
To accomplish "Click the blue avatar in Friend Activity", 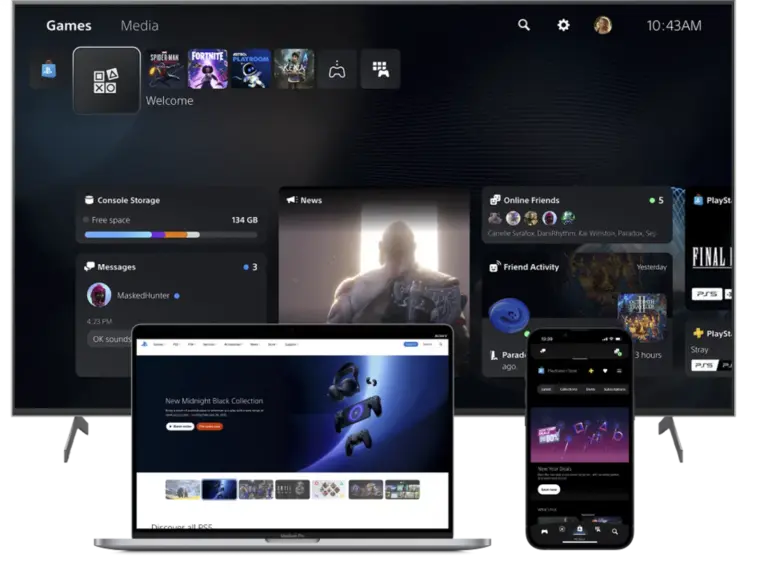I will click(x=509, y=315).
